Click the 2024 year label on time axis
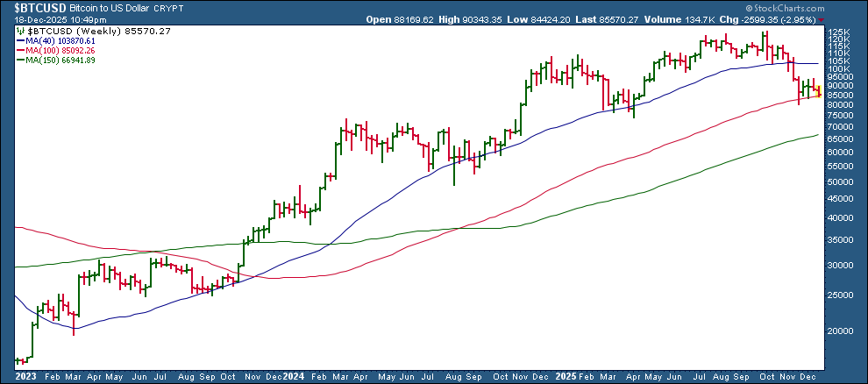 click(293, 376)
